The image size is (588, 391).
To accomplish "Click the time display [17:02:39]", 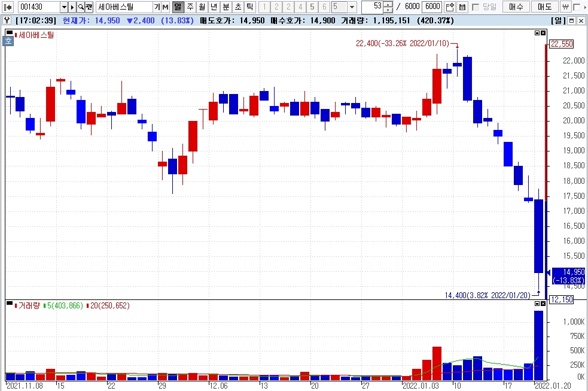I will 36,20.
